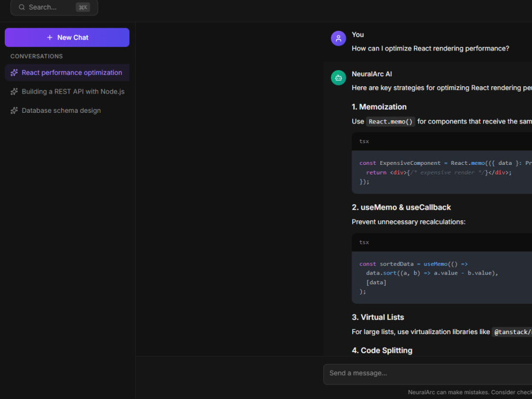
Task: Click the plus icon on New Chat
Action: (49, 37)
